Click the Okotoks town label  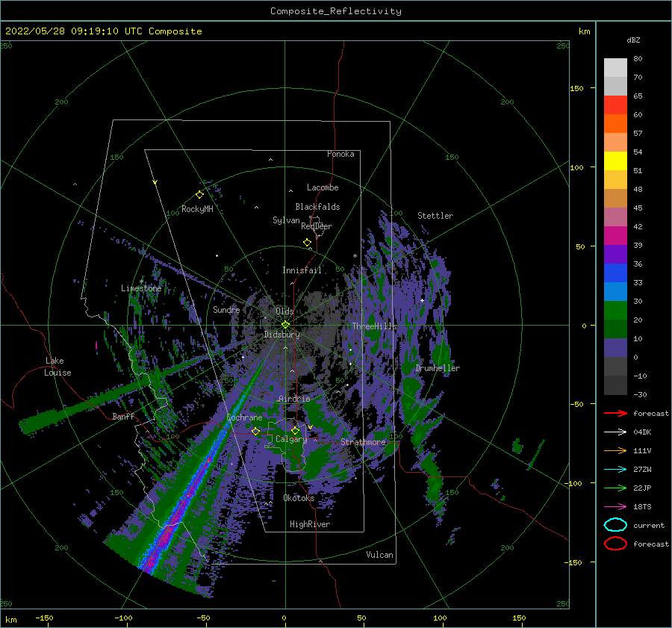(x=299, y=498)
